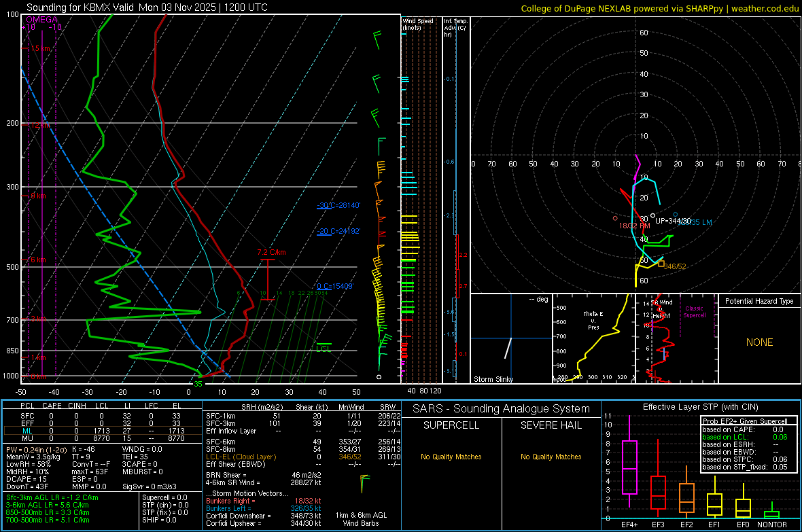Click the MidRH = 10% value

click(28, 472)
